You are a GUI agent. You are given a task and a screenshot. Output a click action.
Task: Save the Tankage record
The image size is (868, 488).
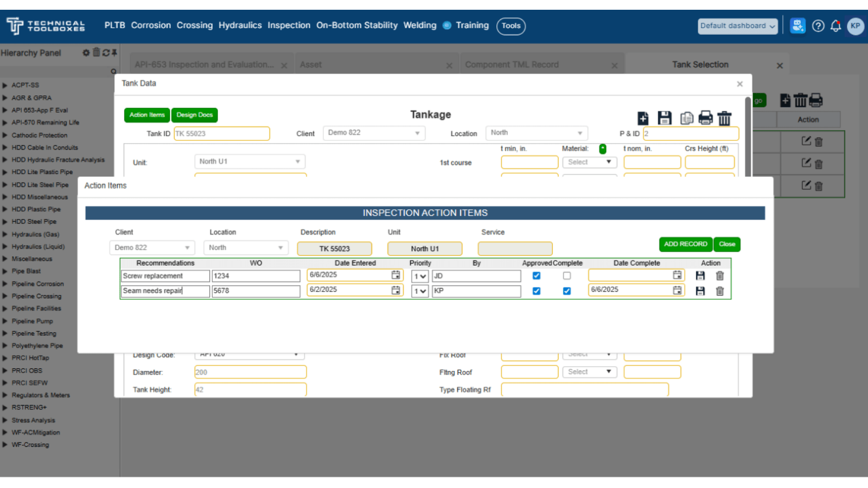point(665,118)
